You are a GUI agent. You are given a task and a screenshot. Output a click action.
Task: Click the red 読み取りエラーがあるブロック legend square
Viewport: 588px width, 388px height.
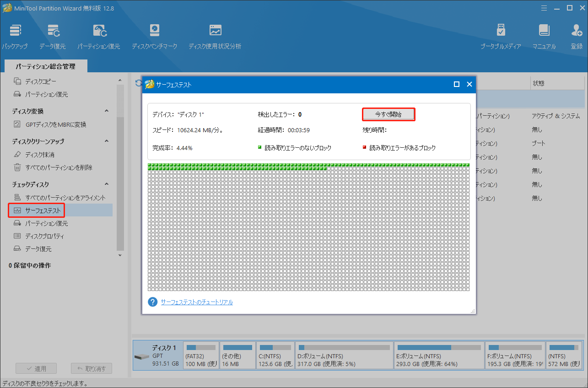tap(365, 148)
